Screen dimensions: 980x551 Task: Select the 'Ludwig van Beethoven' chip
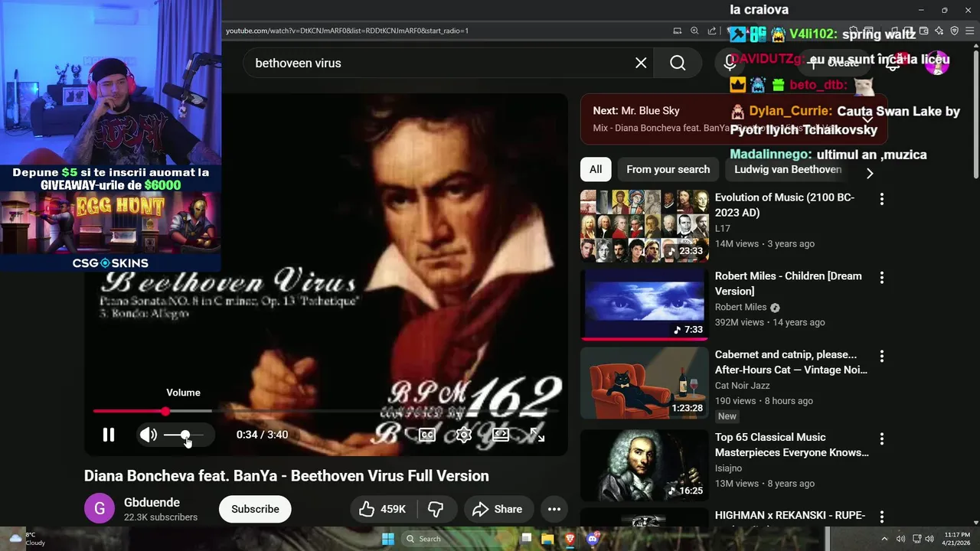coord(788,169)
